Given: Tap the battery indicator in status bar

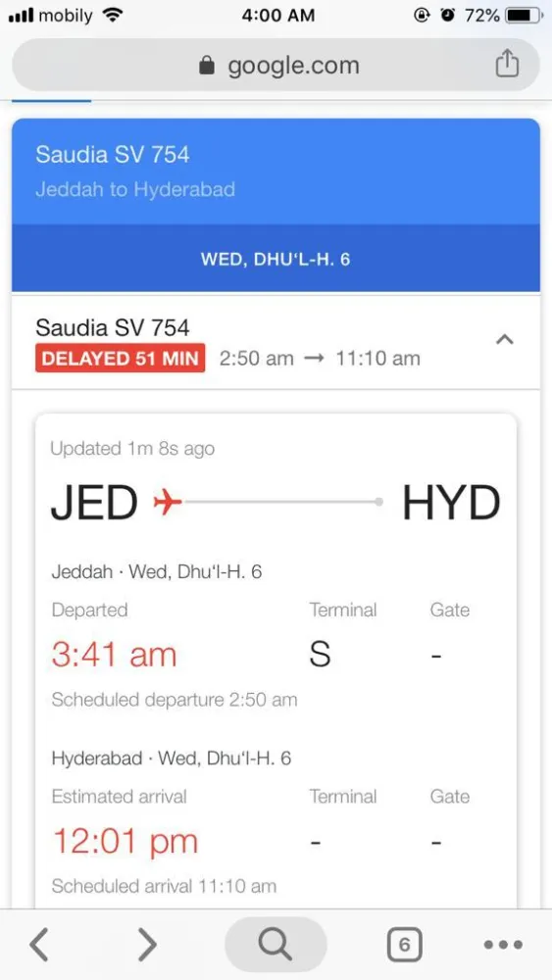Looking at the screenshot, I should [x=524, y=16].
